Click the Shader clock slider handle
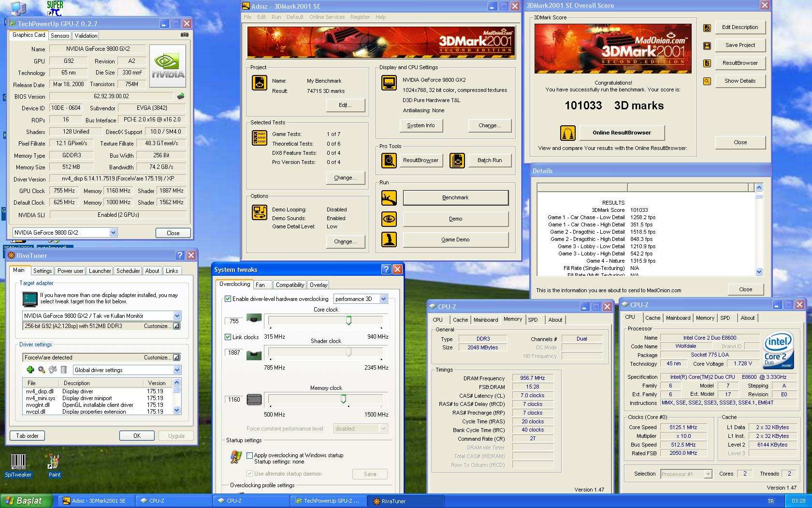This screenshot has width=812, height=508. 348,352
